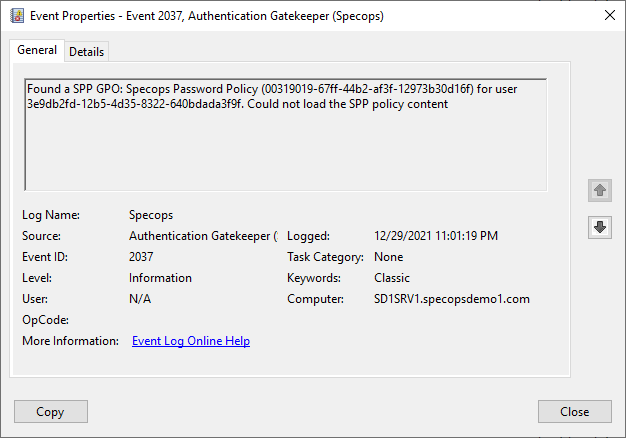Select the Task Category value None
626x438 pixels.
click(x=388, y=257)
